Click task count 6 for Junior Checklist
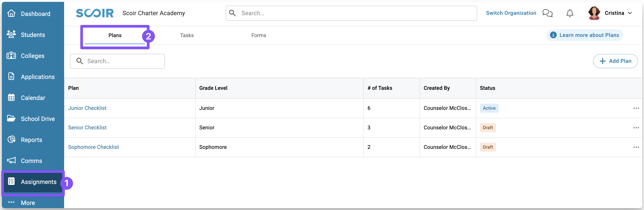 pos(369,108)
